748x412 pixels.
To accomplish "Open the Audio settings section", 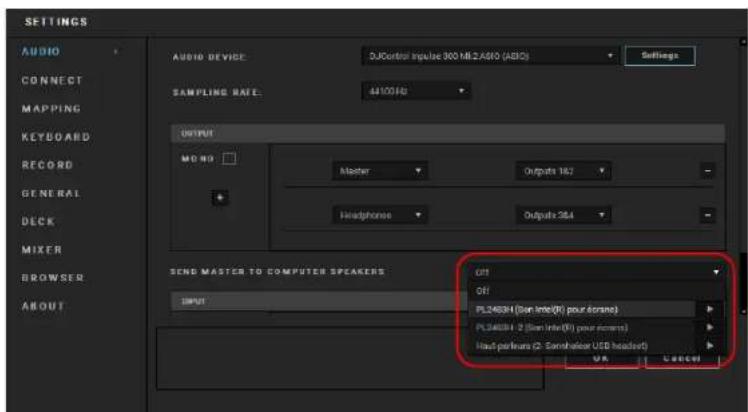I will 41,52.
